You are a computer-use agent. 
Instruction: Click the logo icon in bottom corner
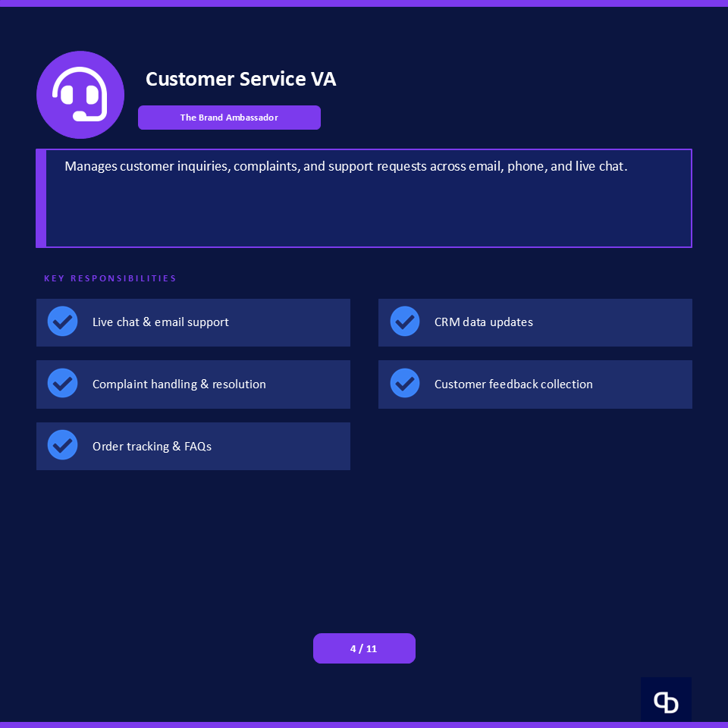click(x=666, y=701)
